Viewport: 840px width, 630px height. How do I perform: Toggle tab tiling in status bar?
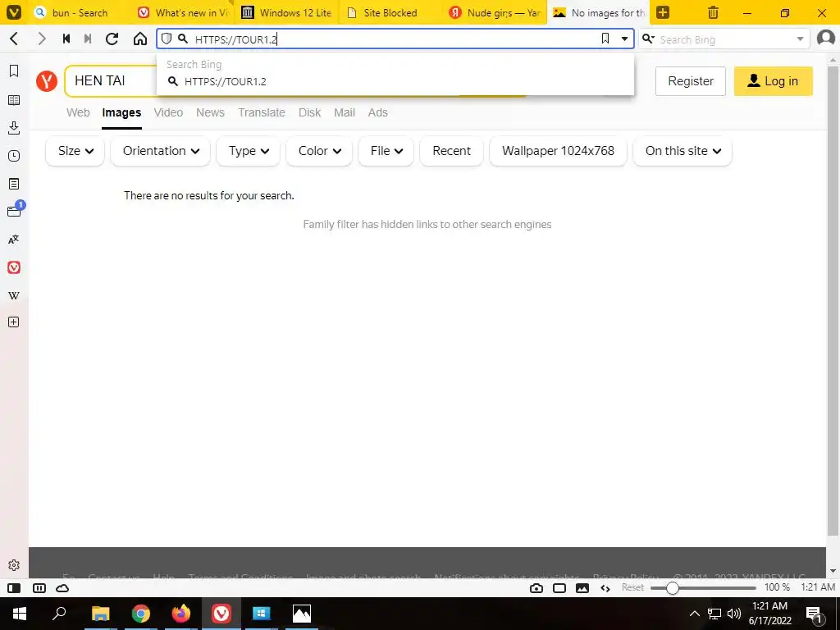pyautogui.click(x=39, y=588)
